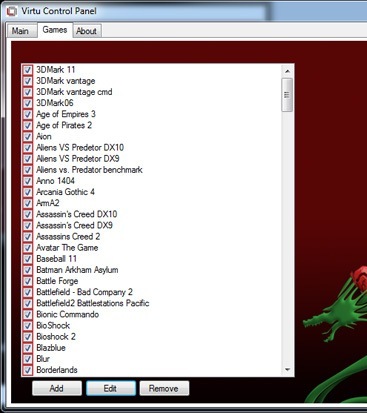The height and width of the screenshot is (413, 367).
Task: Click the Add button
Action: [x=57, y=388]
